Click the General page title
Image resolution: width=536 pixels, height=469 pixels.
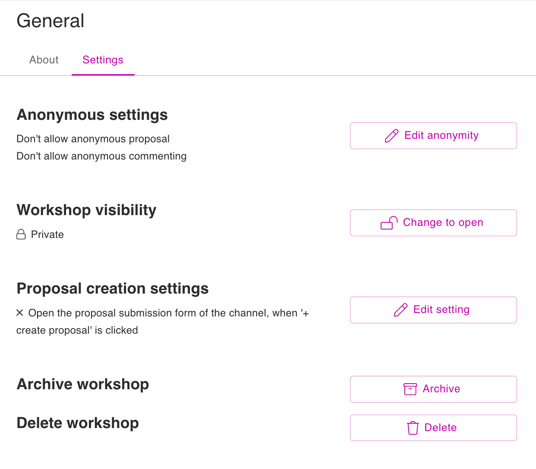click(x=50, y=21)
